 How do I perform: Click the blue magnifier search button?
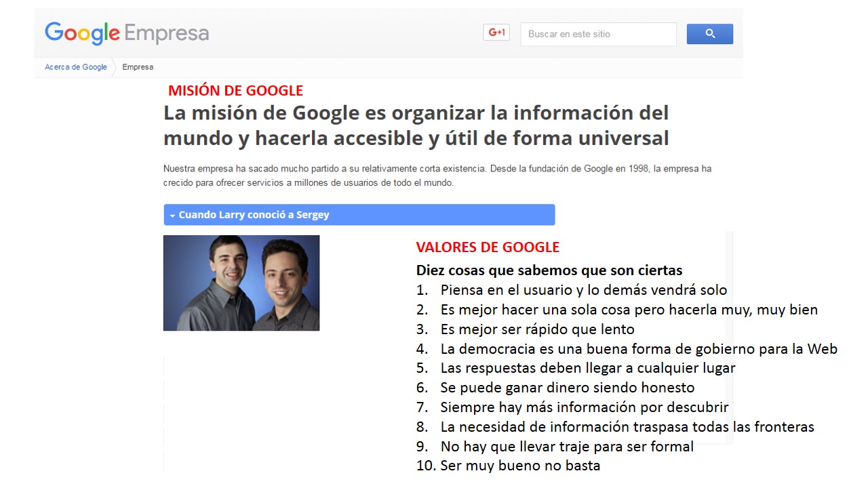tap(710, 34)
